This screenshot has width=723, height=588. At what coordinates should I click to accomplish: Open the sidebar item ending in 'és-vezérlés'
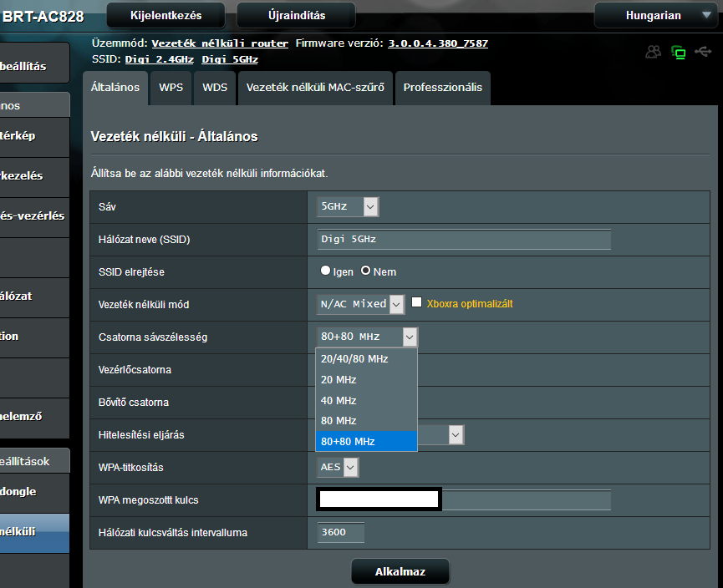click(34, 217)
